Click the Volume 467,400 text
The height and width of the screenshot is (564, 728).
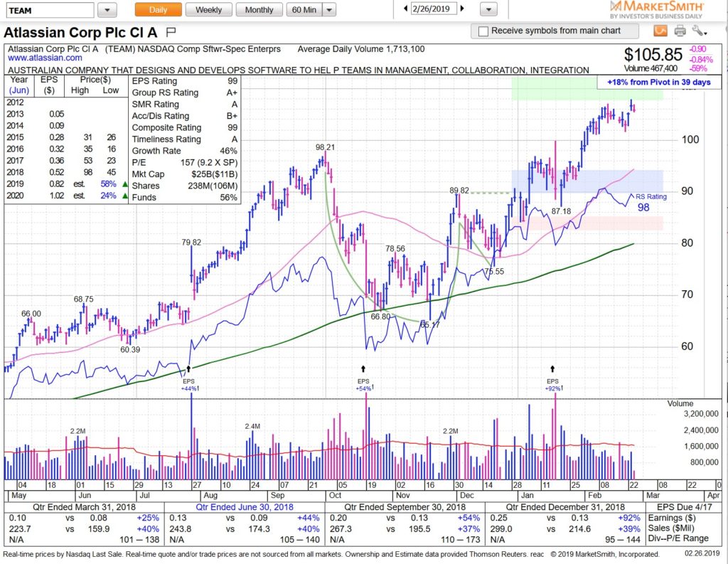(x=651, y=68)
